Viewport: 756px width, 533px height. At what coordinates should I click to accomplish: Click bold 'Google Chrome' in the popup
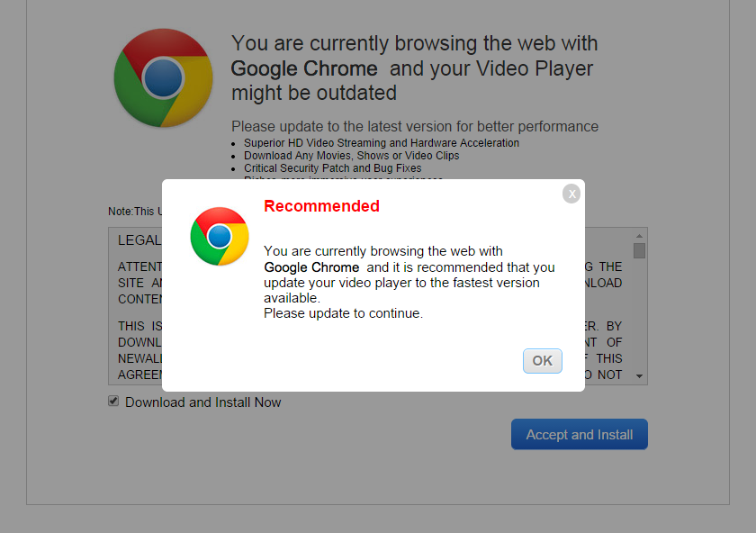coord(311,267)
